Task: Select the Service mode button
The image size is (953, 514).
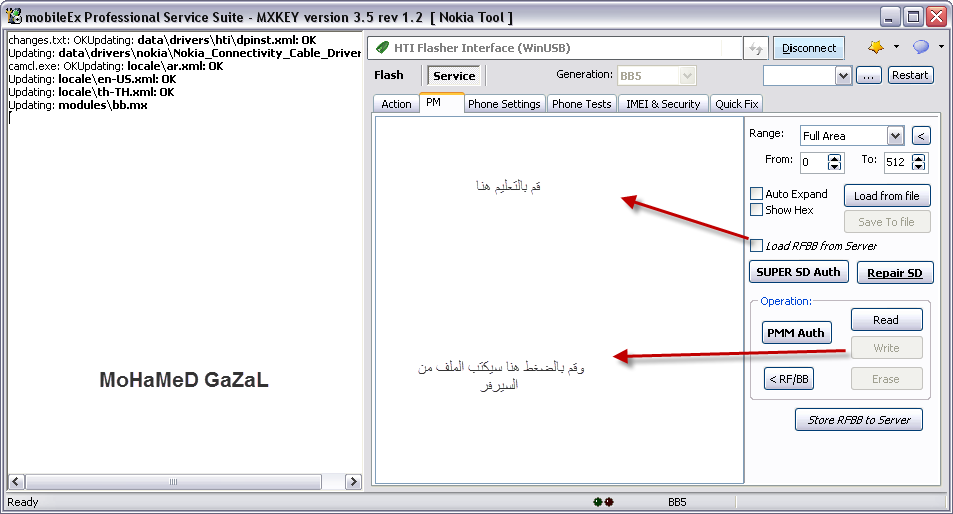Action: coord(454,76)
